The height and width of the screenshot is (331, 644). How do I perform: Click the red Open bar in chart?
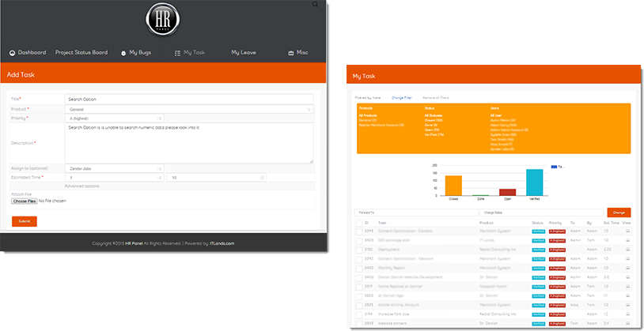[x=508, y=193]
